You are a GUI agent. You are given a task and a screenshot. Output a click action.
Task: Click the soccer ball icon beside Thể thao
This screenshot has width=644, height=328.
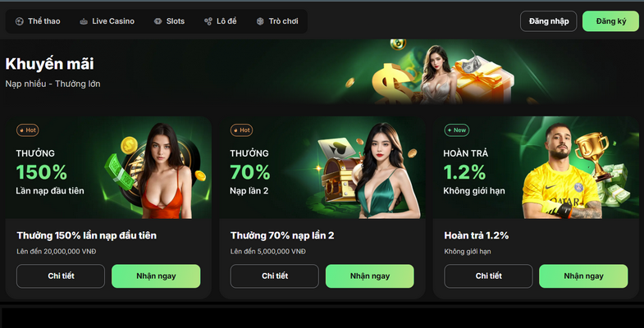coord(20,21)
